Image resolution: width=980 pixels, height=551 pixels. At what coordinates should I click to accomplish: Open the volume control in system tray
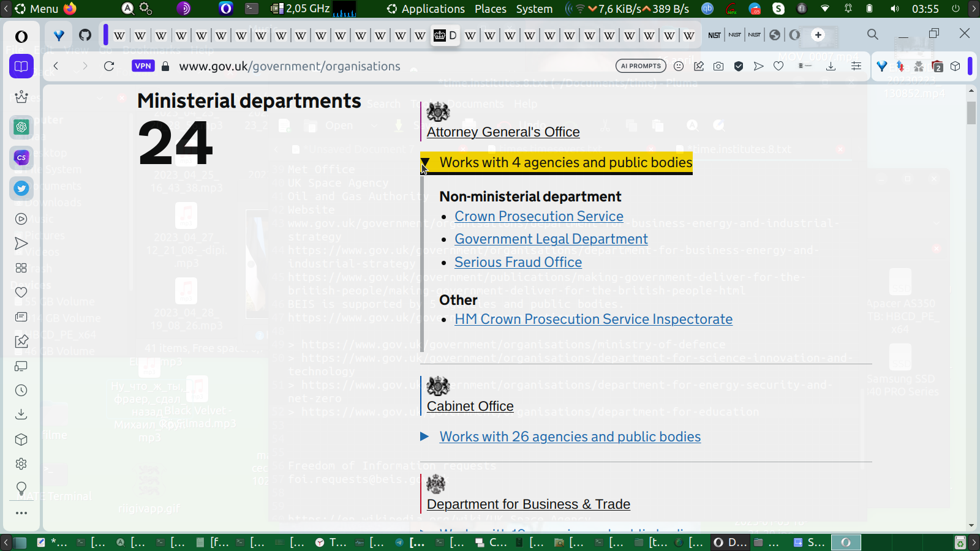[x=895, y=9]
